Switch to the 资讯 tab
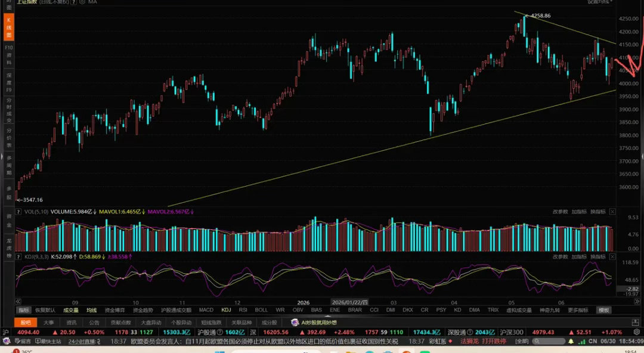 click(72, 323)
